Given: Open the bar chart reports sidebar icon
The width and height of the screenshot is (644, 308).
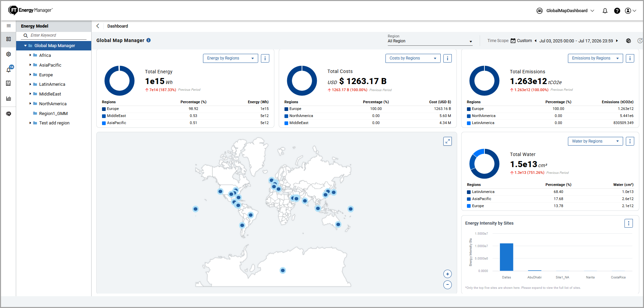Looking at the screenshot, I should [9, 99].
